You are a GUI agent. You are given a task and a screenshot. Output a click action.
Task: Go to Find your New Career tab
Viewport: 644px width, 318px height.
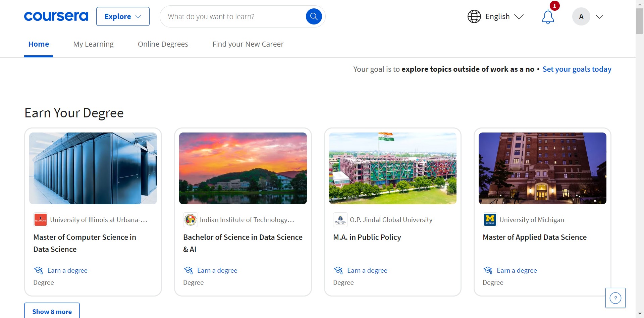click(x=248, y=44)
